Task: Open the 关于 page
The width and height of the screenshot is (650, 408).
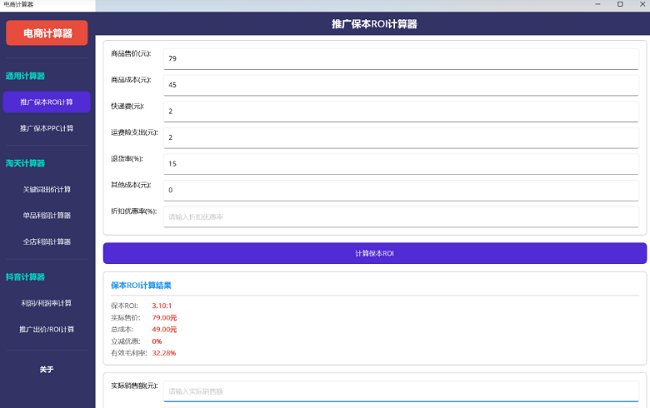Action: [47, 369]
